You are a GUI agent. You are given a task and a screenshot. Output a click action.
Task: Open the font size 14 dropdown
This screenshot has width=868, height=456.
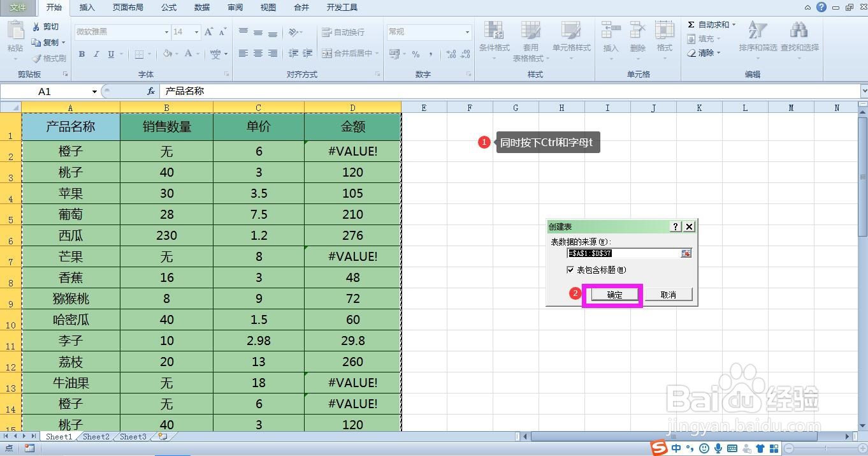coord(196,32)
